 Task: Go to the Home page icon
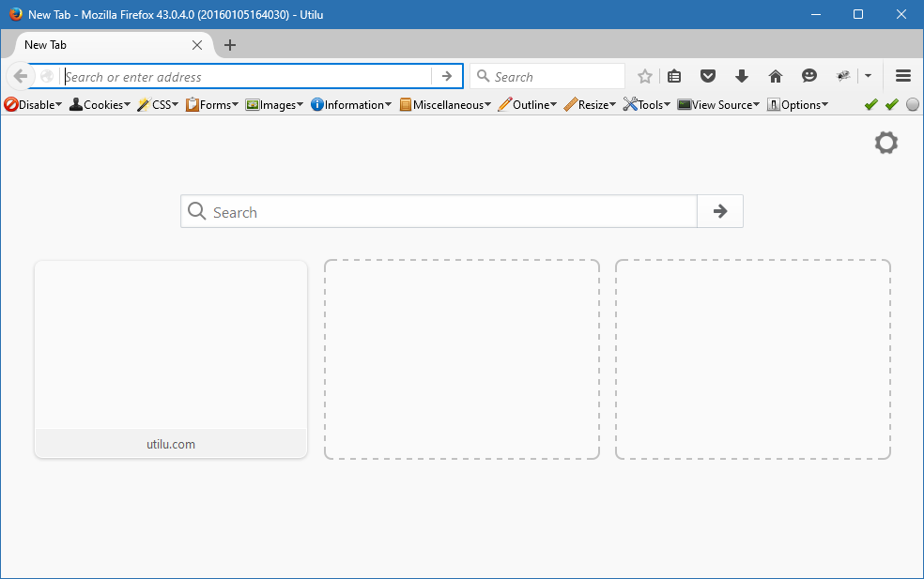(776, 76)
